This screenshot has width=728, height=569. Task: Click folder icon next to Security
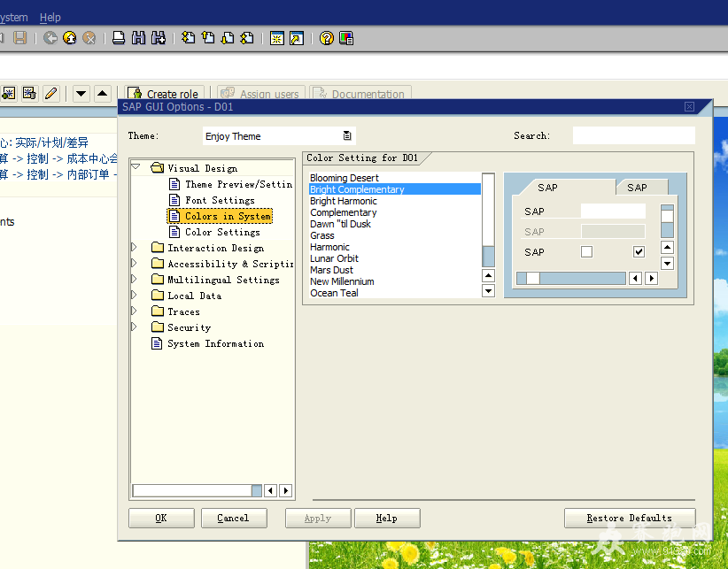coord(158,327)
